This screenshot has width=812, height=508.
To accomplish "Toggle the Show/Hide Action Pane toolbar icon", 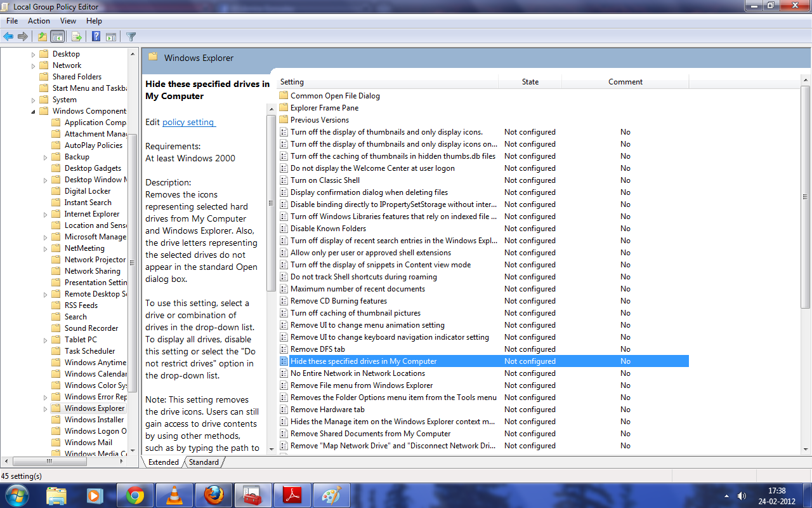I will pyautogui.click(x=111, y=37).
